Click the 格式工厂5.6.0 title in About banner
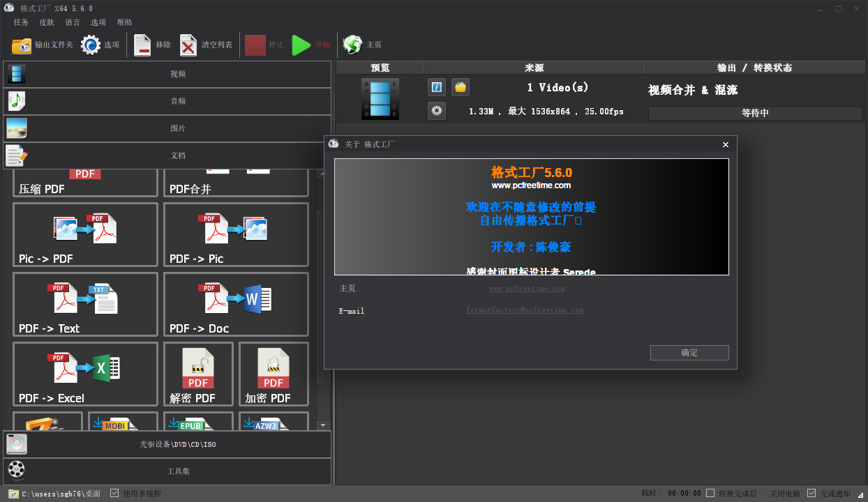868x502 pixels. tap(532, 172)
